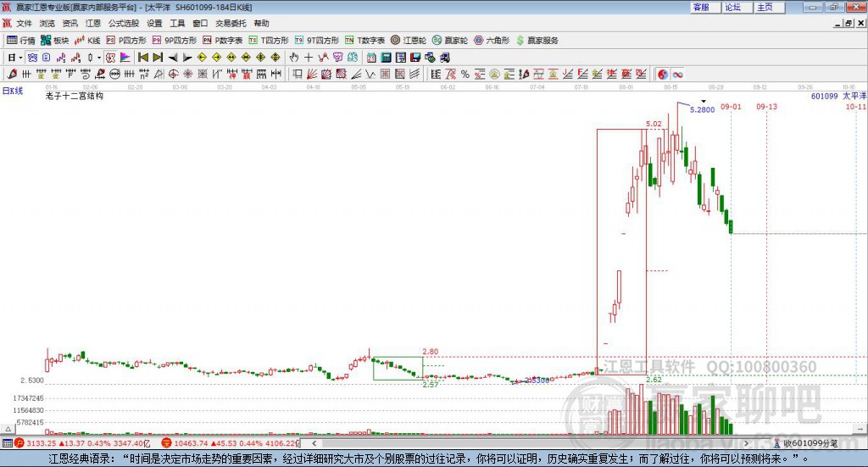Click the 论坛 forum button

tap(737, 7)
